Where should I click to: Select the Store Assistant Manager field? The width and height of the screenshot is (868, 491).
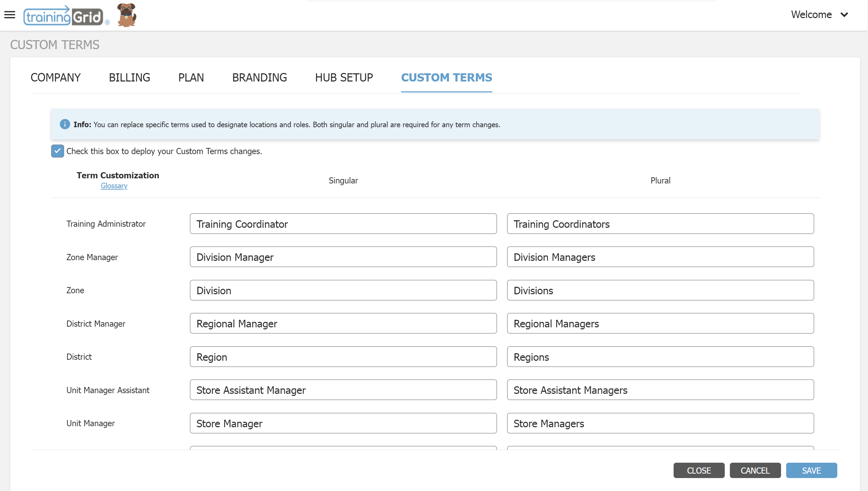pos(343,390)
